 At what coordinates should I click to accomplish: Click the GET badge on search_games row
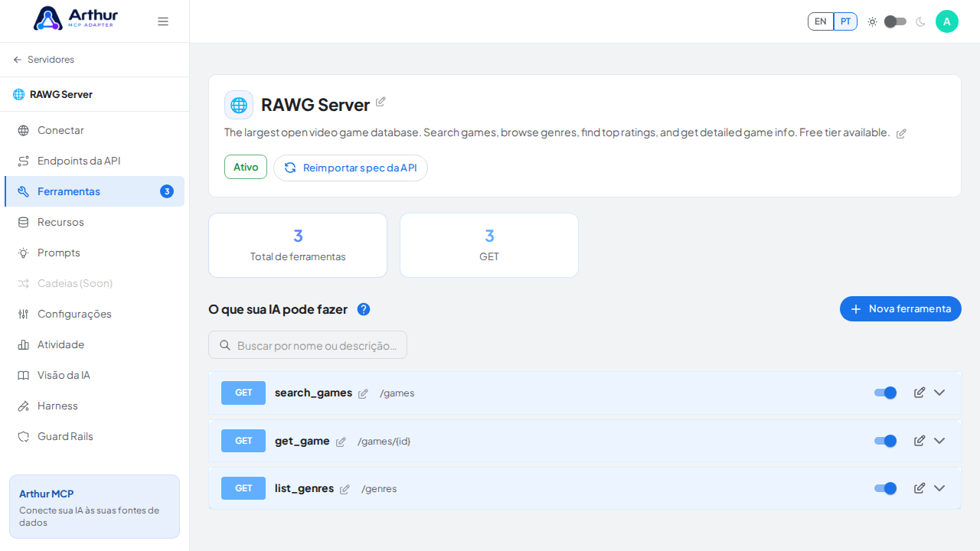(243, 393)
